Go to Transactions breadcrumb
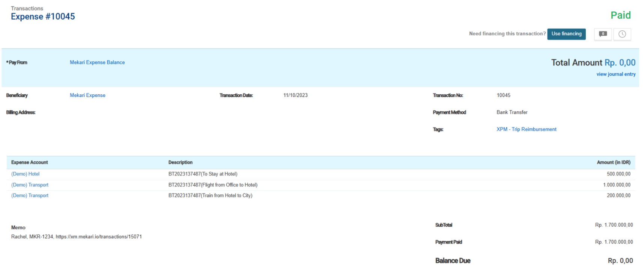The height and width of the screenshot is (277, 644). pos(27,8)
